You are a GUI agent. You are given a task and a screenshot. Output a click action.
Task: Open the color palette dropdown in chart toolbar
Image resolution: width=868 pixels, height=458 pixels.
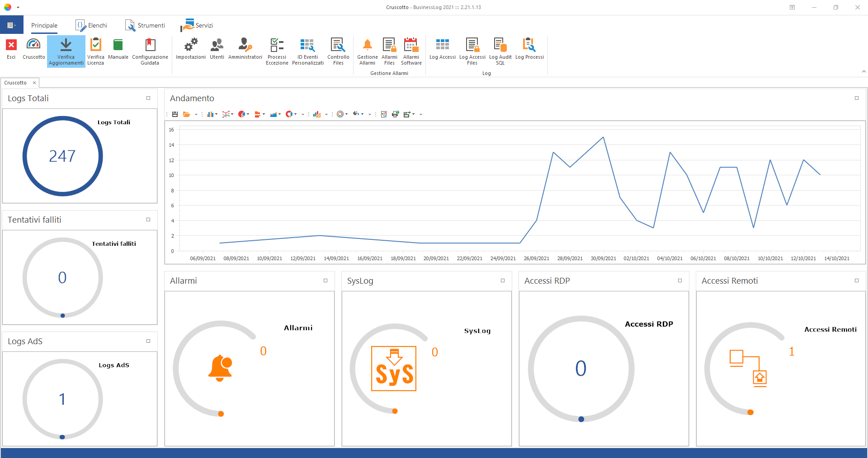347,114
